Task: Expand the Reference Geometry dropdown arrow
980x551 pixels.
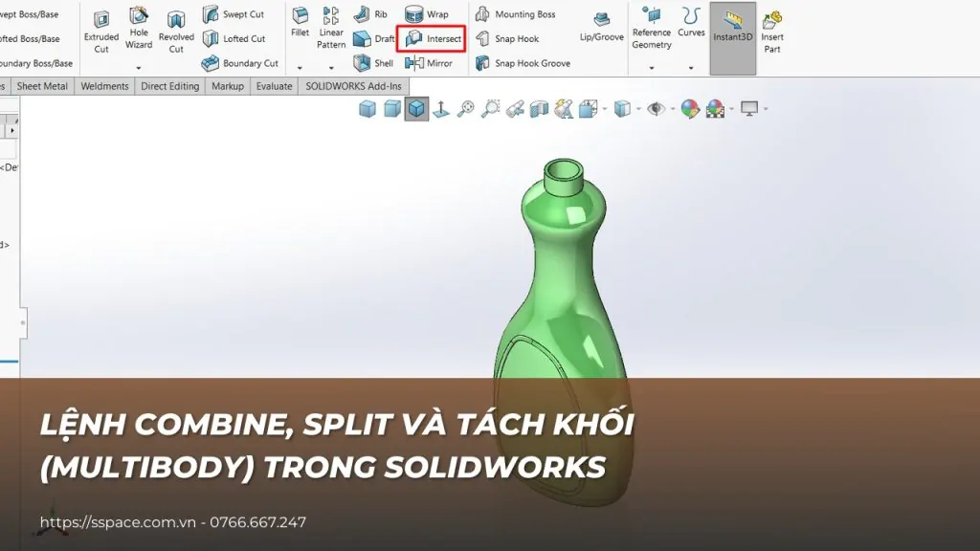Action: [x=651, y=68]
